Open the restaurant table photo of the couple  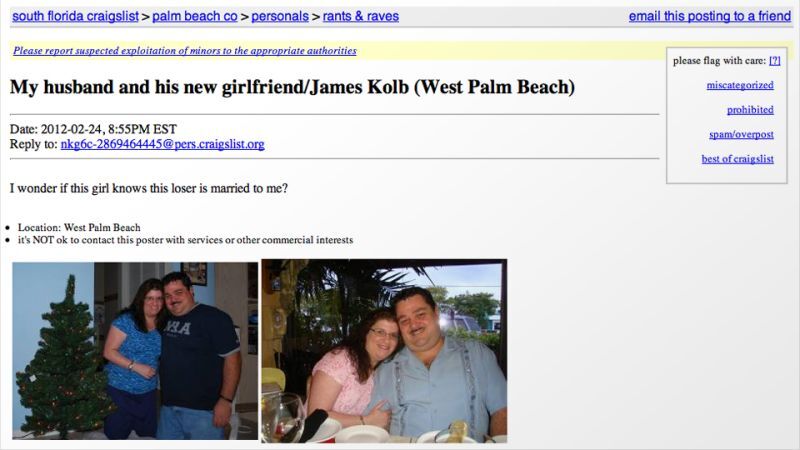coord(384,351)
